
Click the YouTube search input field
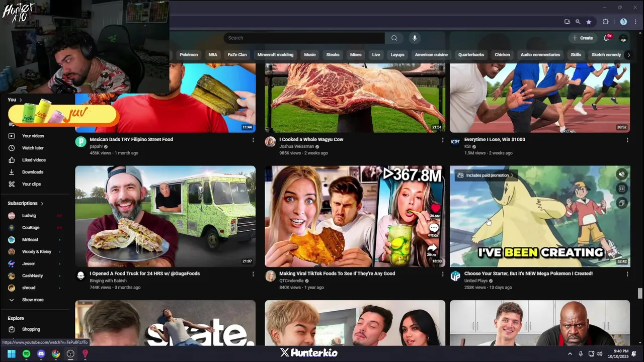click(304, 38)
